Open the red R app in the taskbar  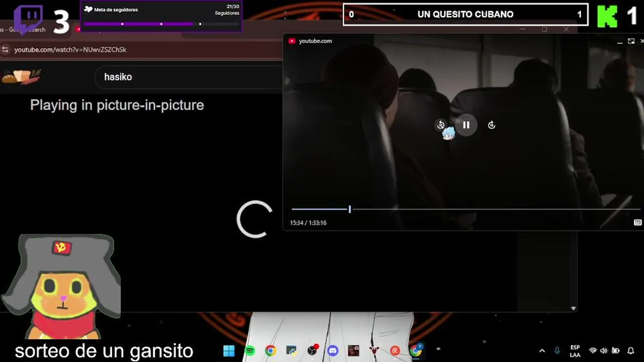[x=395, y=350]
